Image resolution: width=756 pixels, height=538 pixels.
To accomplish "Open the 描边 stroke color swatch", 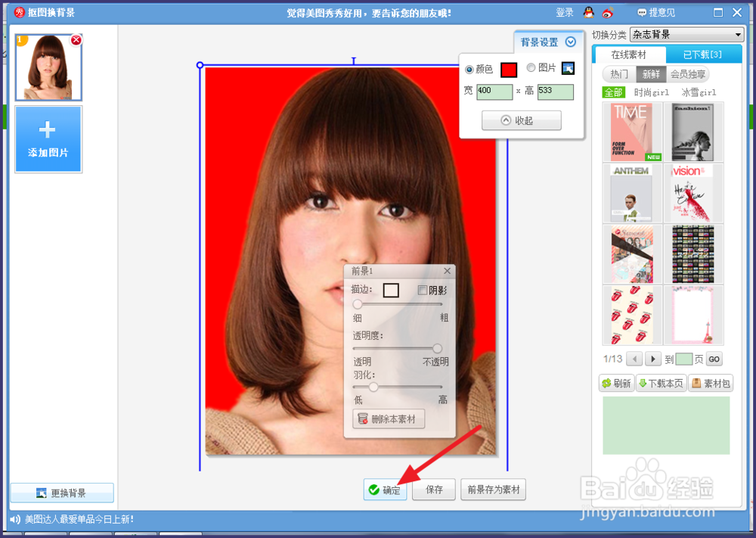I will (391, 290).
